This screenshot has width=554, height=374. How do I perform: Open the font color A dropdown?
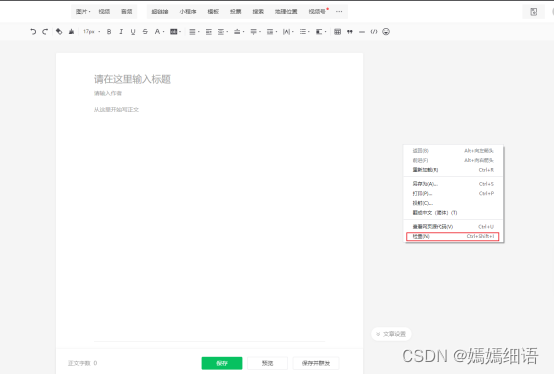pos(159,32)
